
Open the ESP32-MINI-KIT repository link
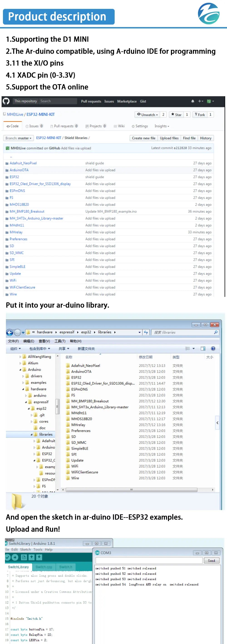41,114
